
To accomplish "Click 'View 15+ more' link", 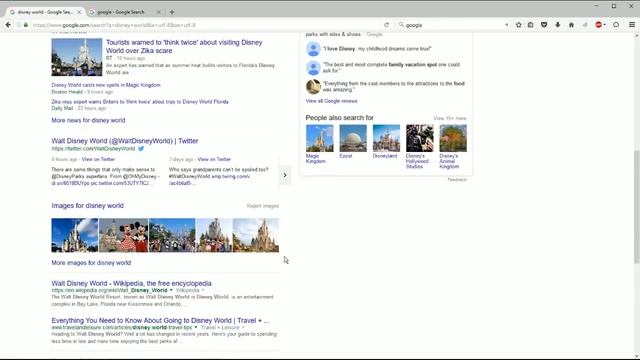I will (x=449, y=118).
